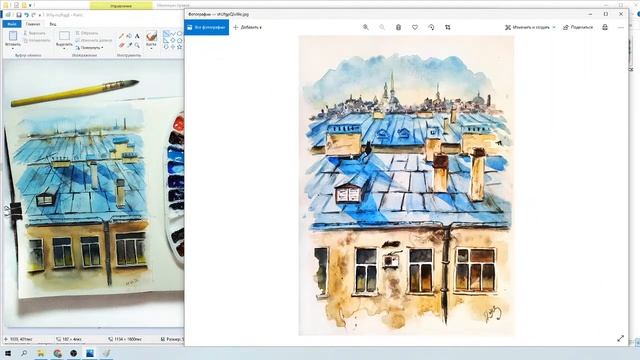
Task: Open the Windows Start menu
Action: tap(7, 353)
